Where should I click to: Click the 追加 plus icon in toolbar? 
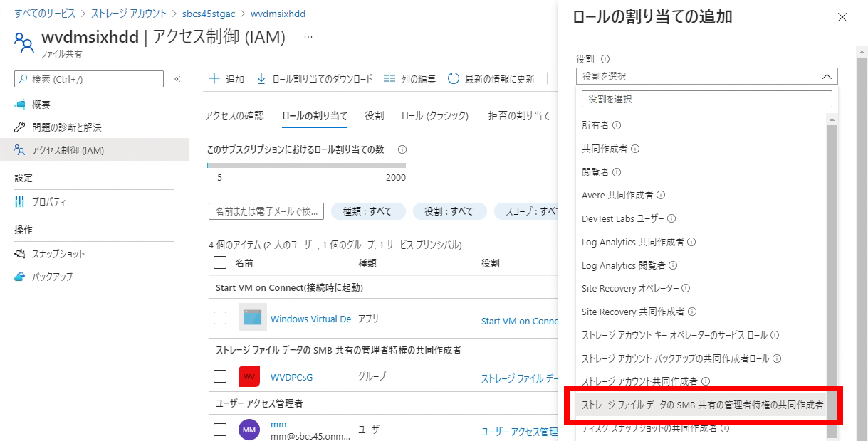pos(214,79)
